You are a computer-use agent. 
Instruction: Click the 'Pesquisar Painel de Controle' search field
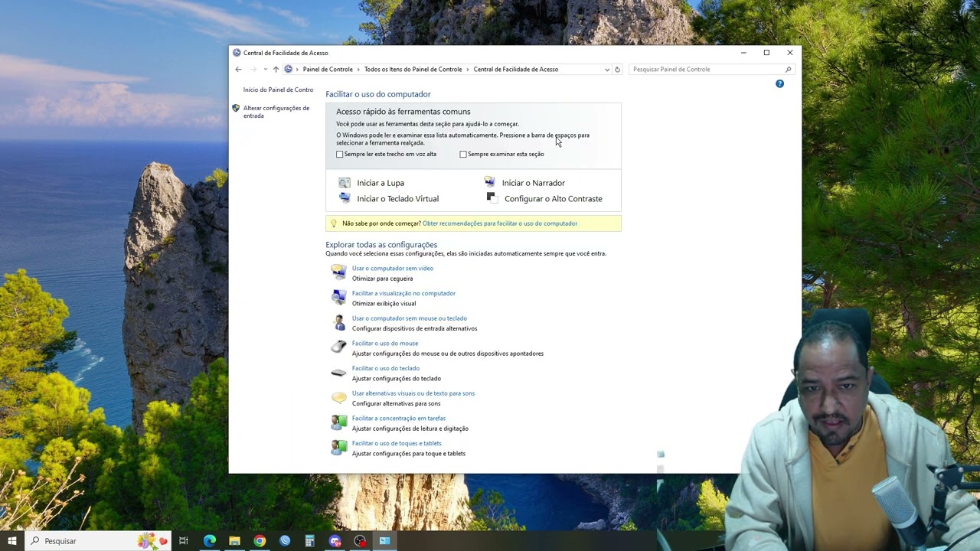pos(711,70)
